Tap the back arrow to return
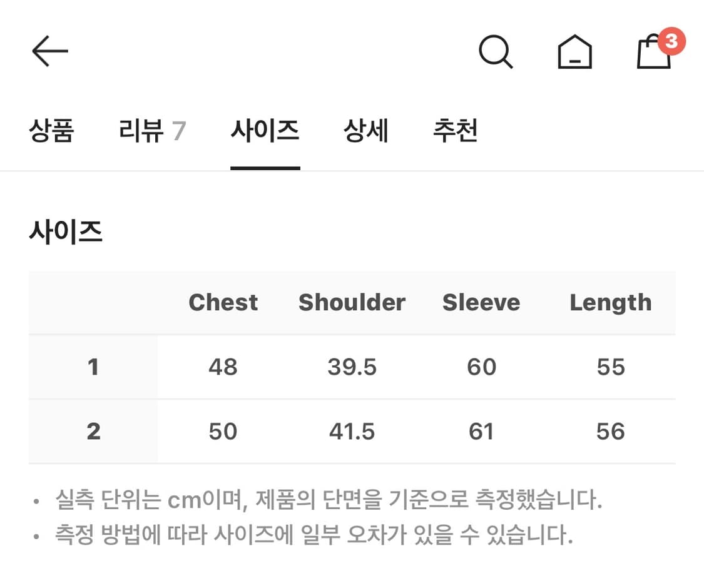This screenshot has width=704, height=588. 49,51
